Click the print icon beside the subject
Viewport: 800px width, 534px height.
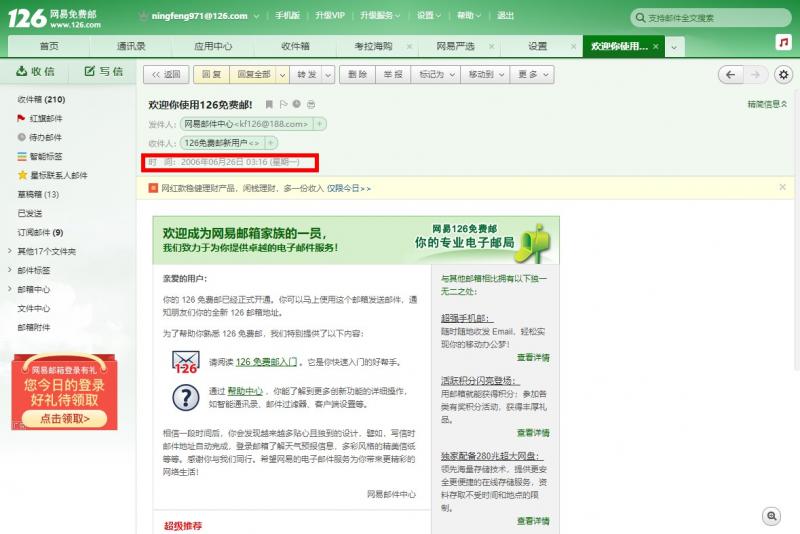[x=311, y=105]
